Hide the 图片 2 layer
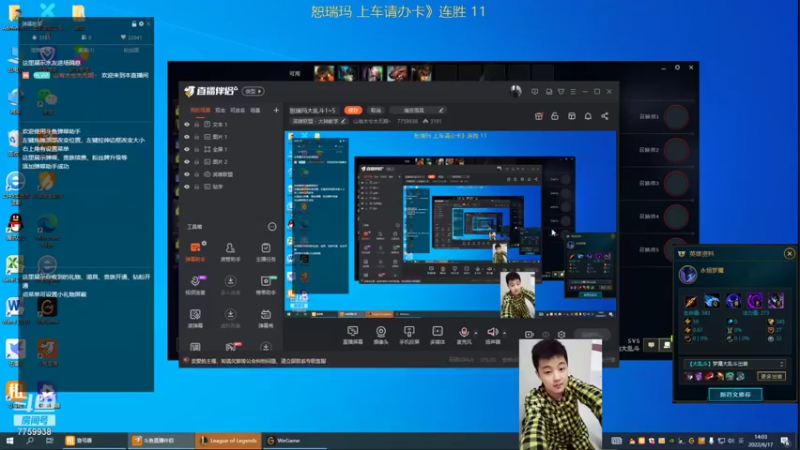Viewport: 800px width, 450px height. click(x=187, y=162)
